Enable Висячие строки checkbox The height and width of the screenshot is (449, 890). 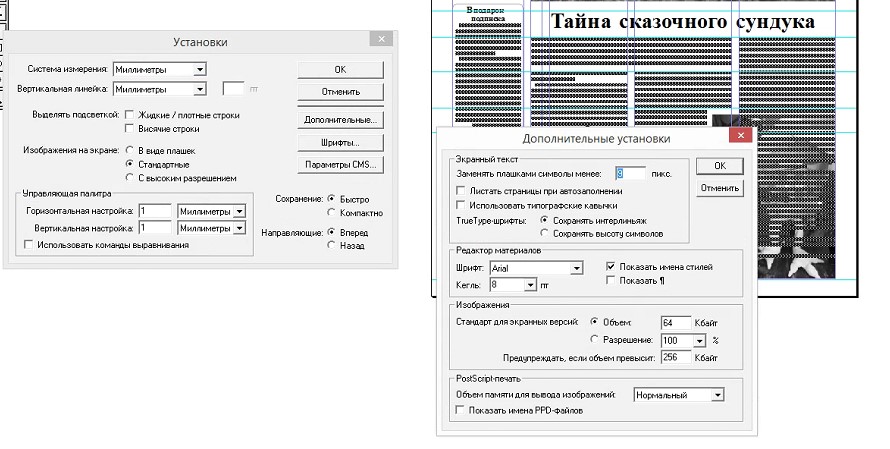click(129, 128)
